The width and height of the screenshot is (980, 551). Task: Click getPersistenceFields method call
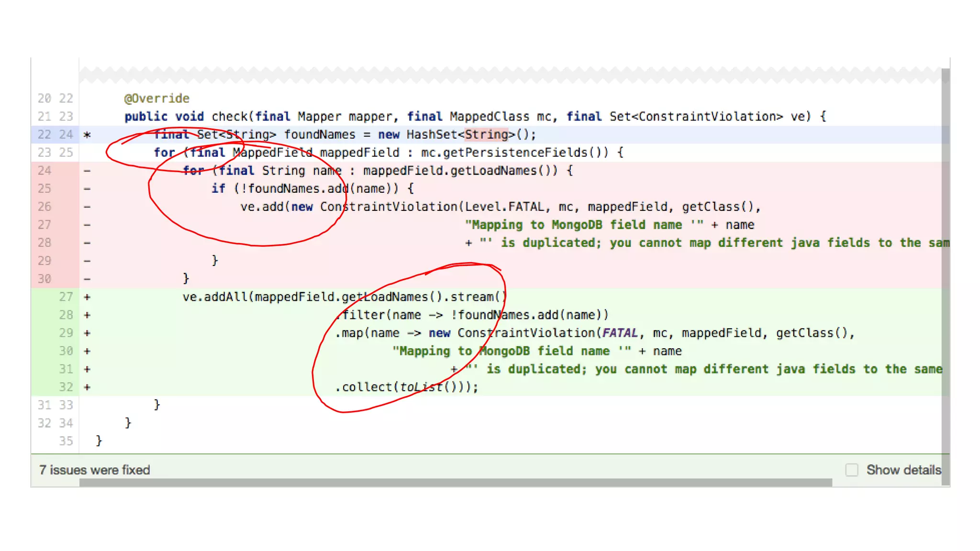click(515, 153)
